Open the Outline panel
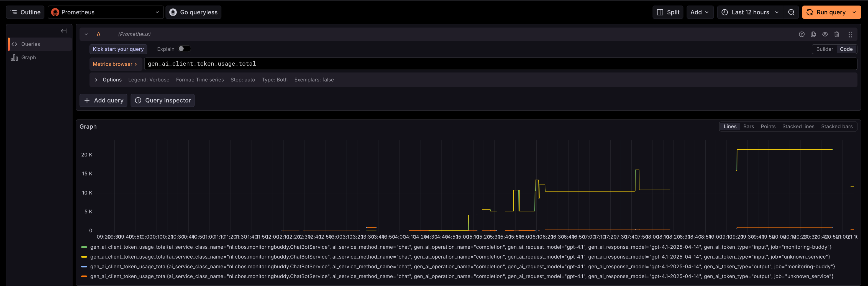868x286 pixels. click(25, 12)
